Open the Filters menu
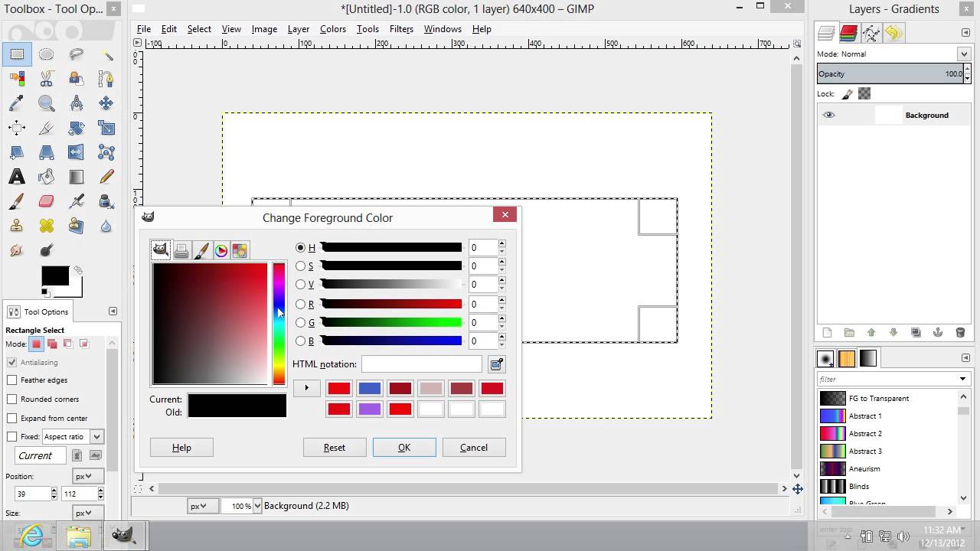 tap(401, 29)
